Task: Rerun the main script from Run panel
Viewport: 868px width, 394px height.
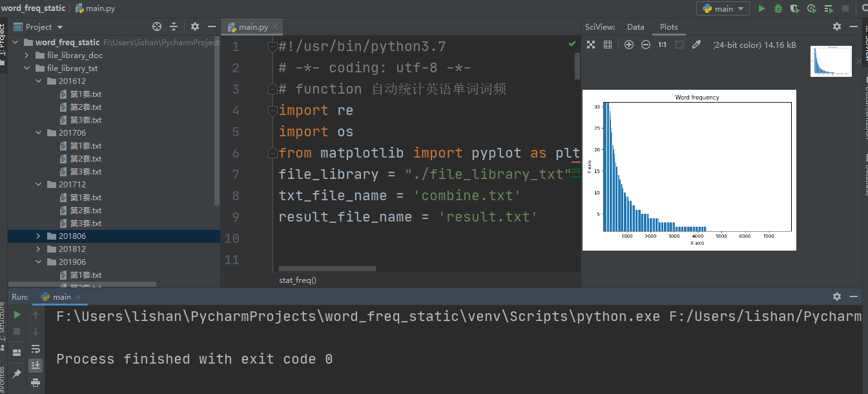Action: 17,315
